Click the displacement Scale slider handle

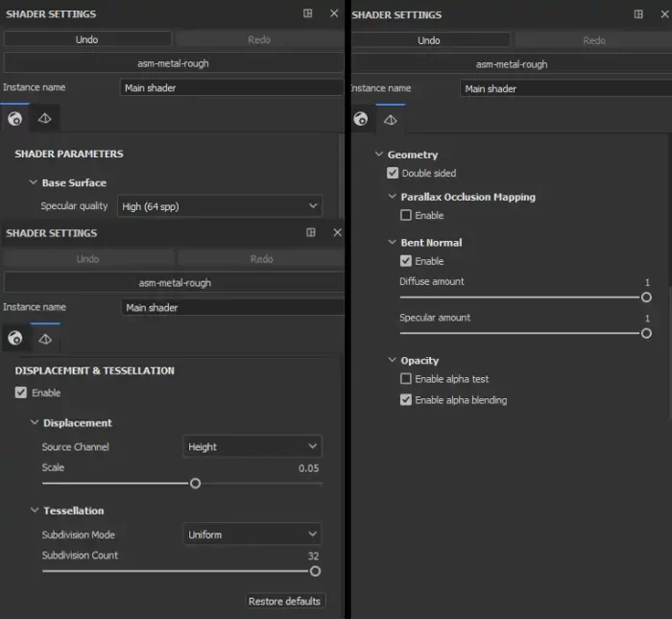(x=195, y=484)
